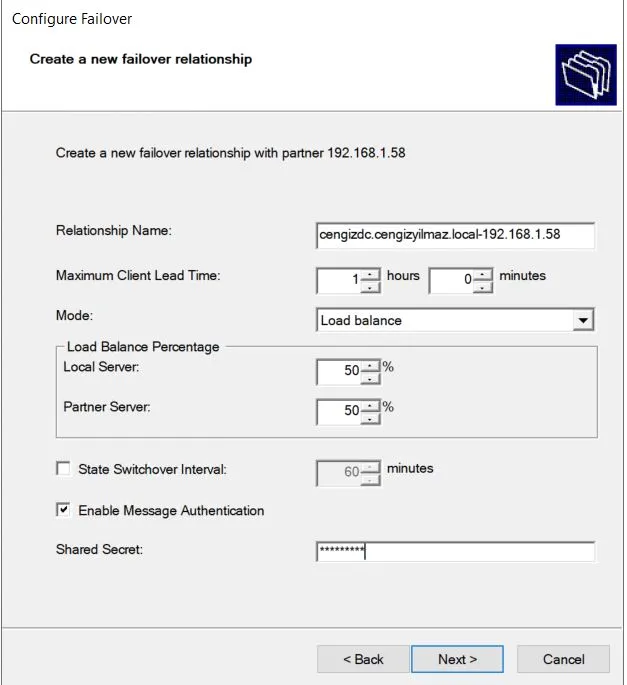Click the State Switchover Interval label
This screenshot has width=627, height=685.
[x=152, y=469]
